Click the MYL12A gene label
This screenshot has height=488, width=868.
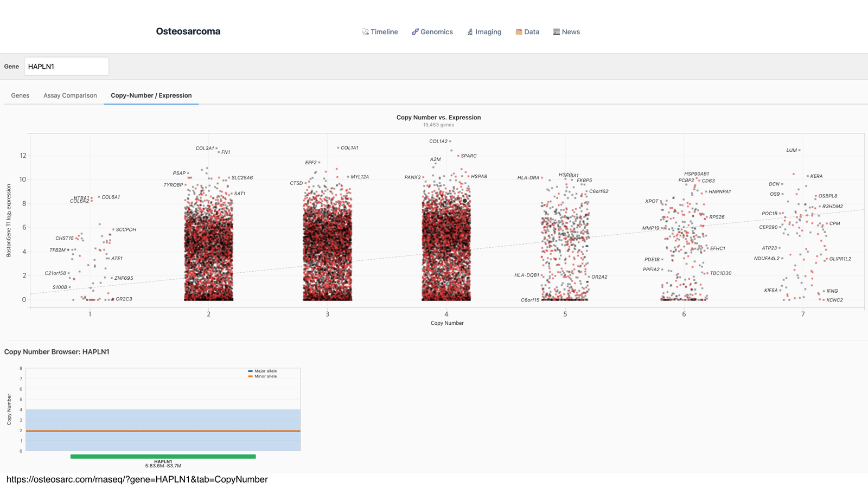tap(360, 177)
